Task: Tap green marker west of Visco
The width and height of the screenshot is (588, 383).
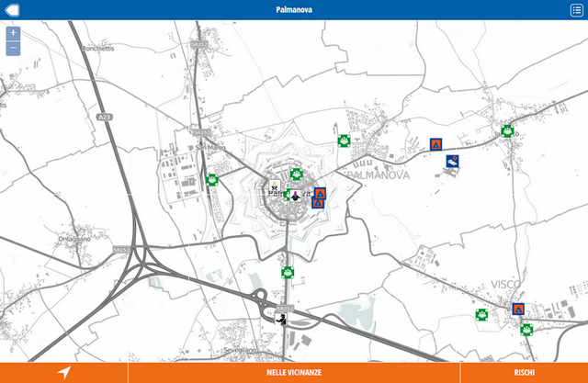Action: tap(481, 314)
